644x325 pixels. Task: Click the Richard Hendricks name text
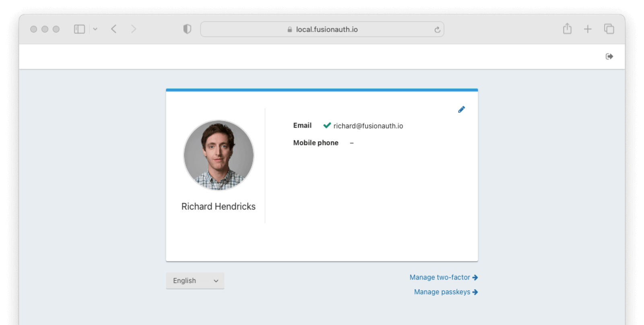pyautogui.click(x=219, y=206)
